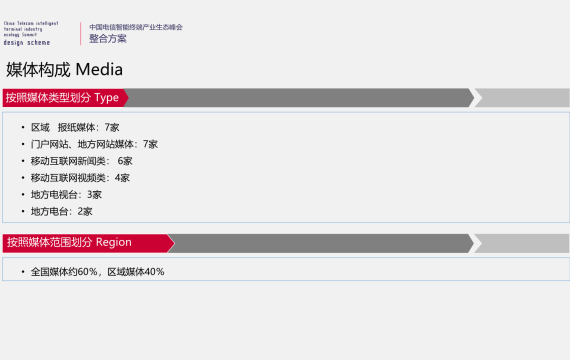The height and width of the screenshot is (360, 570).
Task: Click the 'design scheme' logo text
Action: click(x=27, y=43)
